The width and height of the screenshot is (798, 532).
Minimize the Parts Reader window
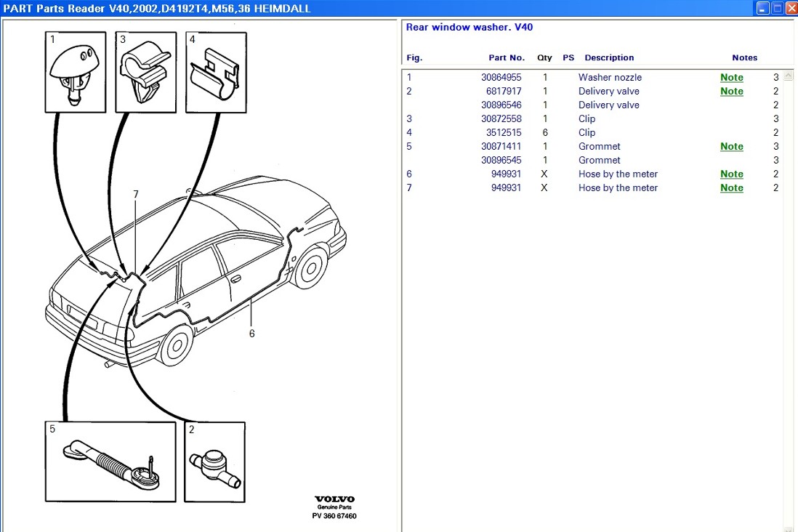click(x=762, y=8)
